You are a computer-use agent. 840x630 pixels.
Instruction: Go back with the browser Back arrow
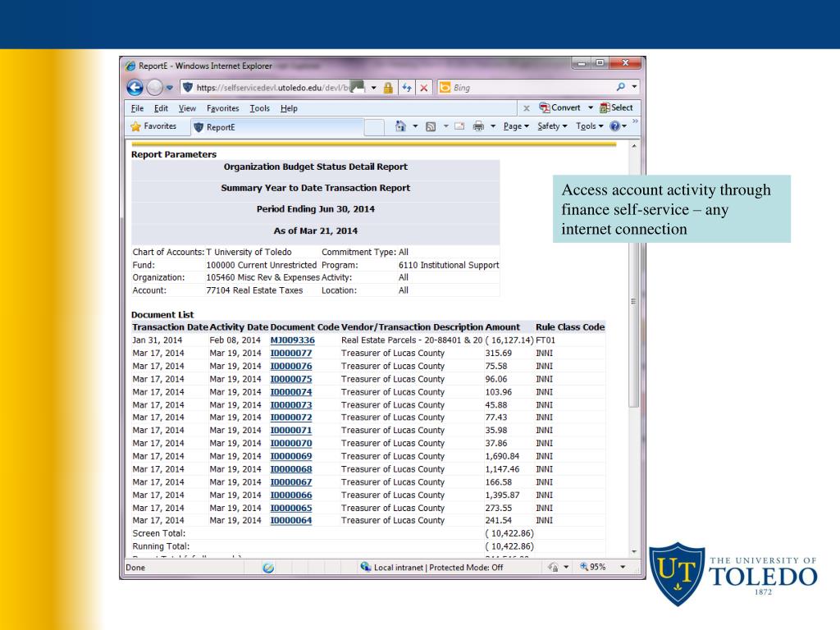[135, 87]
